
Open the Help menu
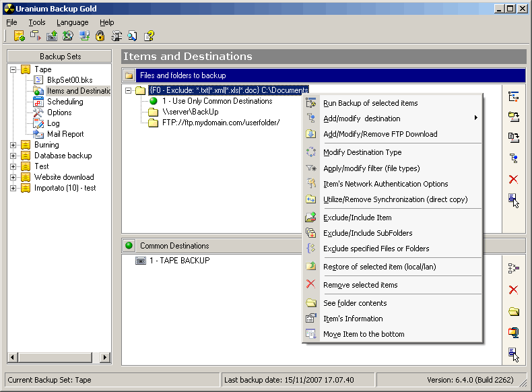[x=106, y=22]
